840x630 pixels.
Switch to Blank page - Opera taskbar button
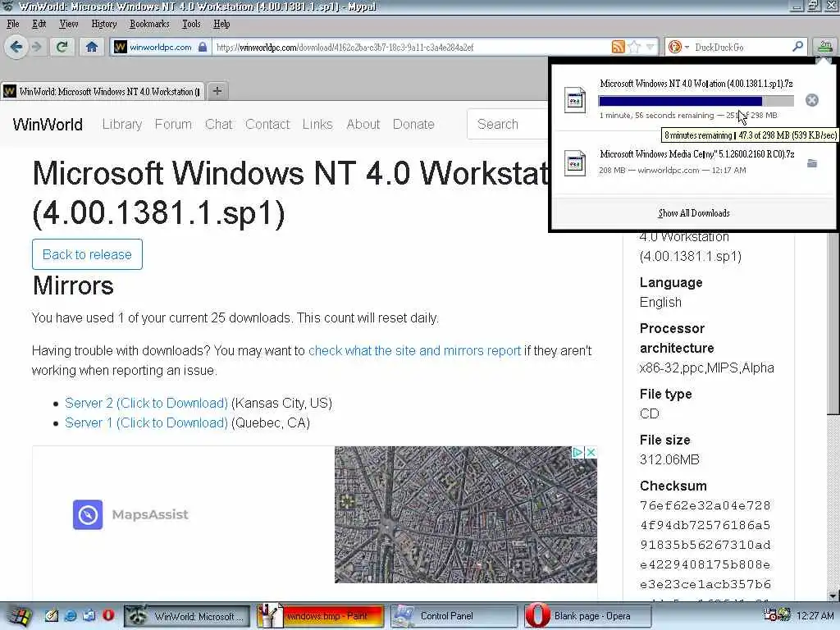[587, 616]
